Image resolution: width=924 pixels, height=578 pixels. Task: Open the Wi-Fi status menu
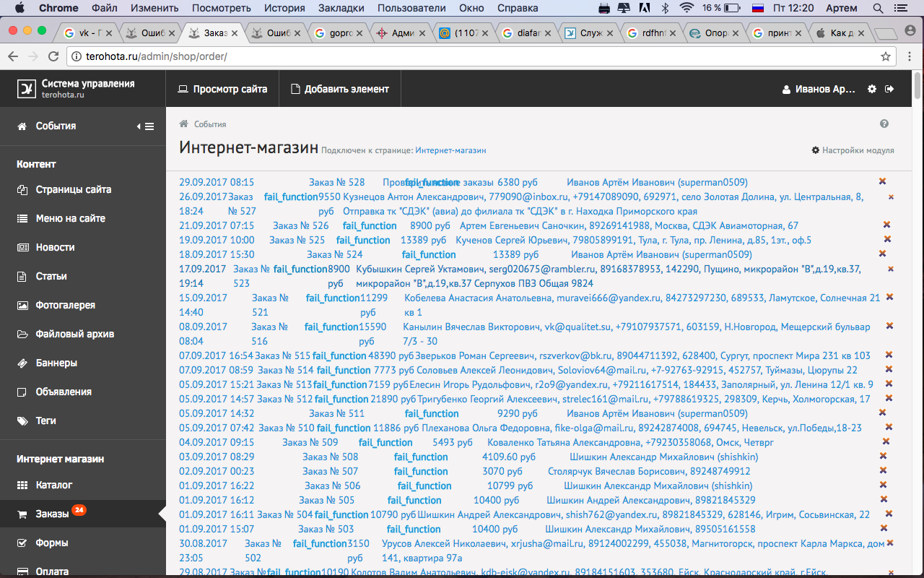point(687,8)
